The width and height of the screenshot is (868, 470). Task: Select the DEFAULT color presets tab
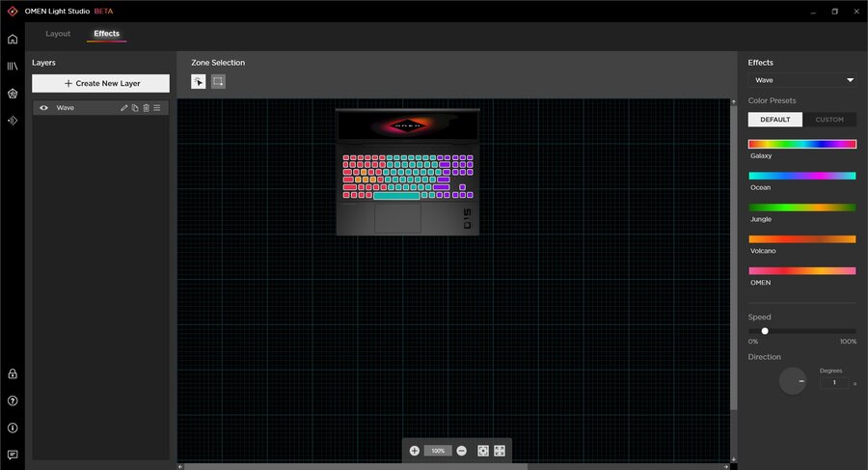775,120
